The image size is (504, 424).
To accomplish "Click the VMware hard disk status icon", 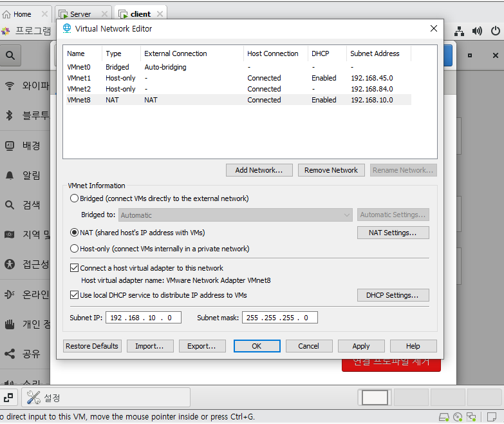I will pos(444,418).
